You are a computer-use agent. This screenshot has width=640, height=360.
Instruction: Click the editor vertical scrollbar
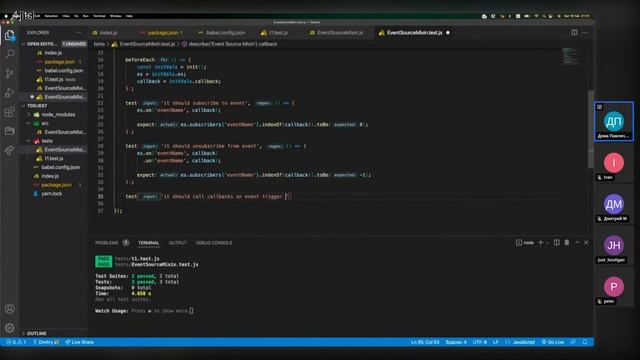click(591, 129)
